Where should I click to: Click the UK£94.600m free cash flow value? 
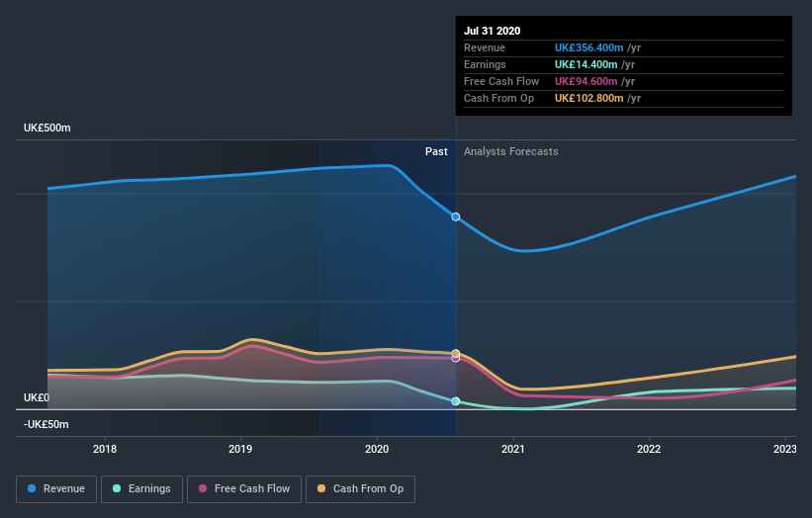(586, 82)
